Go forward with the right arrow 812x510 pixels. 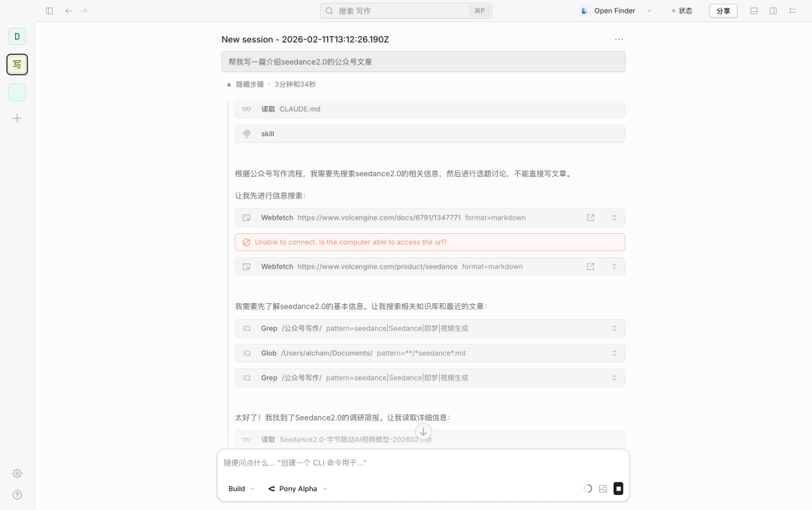pyautogui.click(x=84, y=11)
